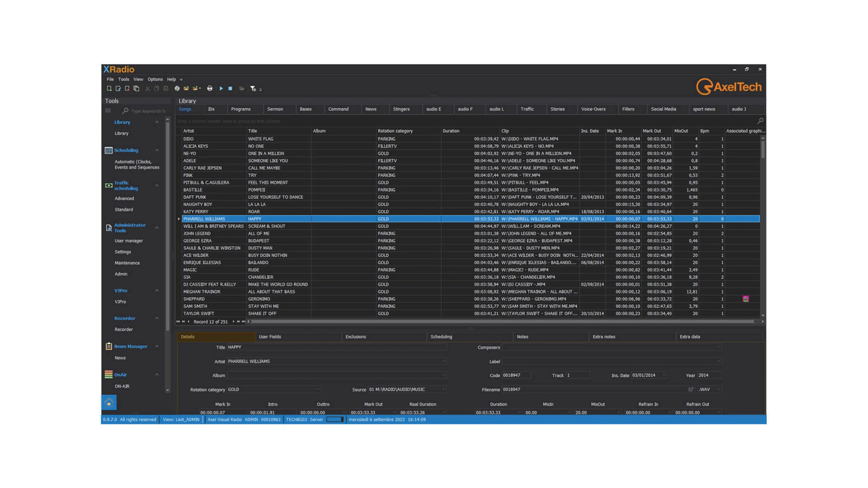The height and width of the screenshot is (488, 868).
Task: Print the library via the printer icon
Action: pos(209,89)
